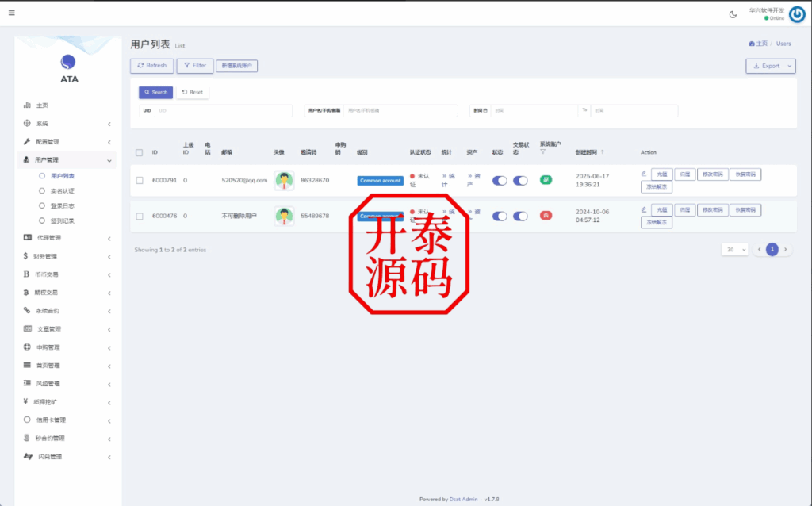Screen dimensions: 812x506
Task: Click the 主页 bar chart sidebar icon
Action: tap(27, 105)
